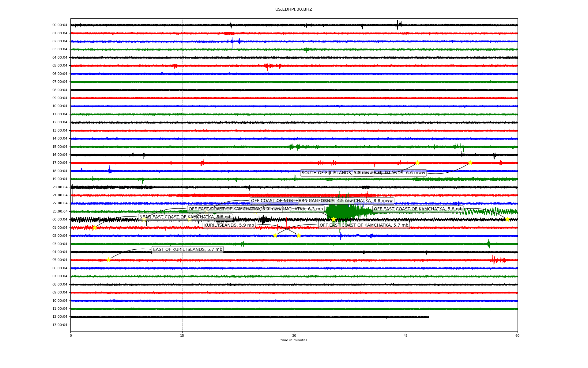
Task: Click the star linked to Near East Coast Kamchatka 5.8
Action: pos(95,228)
